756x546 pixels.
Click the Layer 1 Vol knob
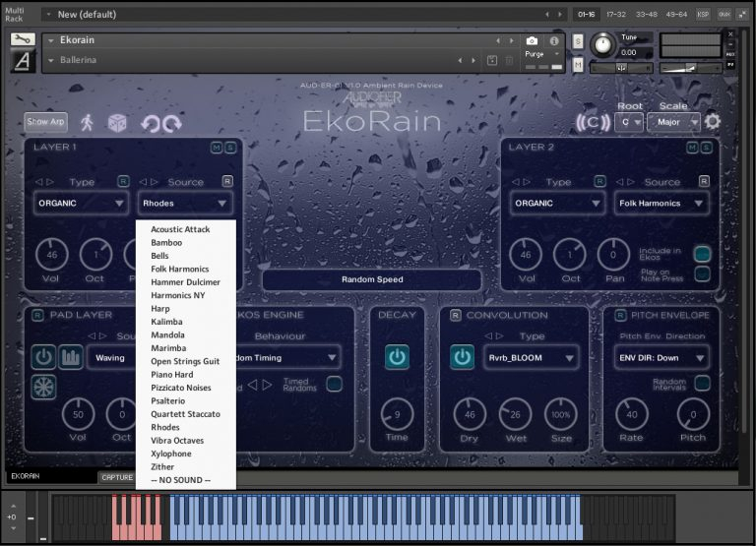[51, 255]
